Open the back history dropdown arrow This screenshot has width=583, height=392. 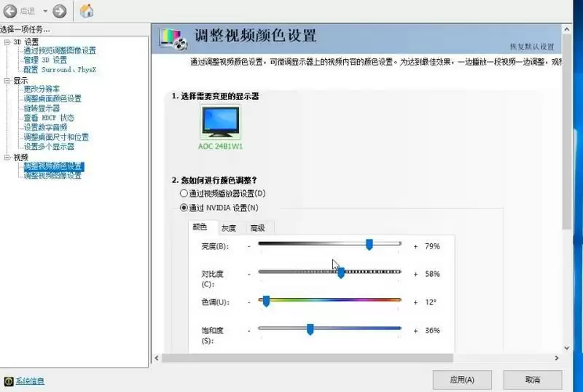click(45, 11)
